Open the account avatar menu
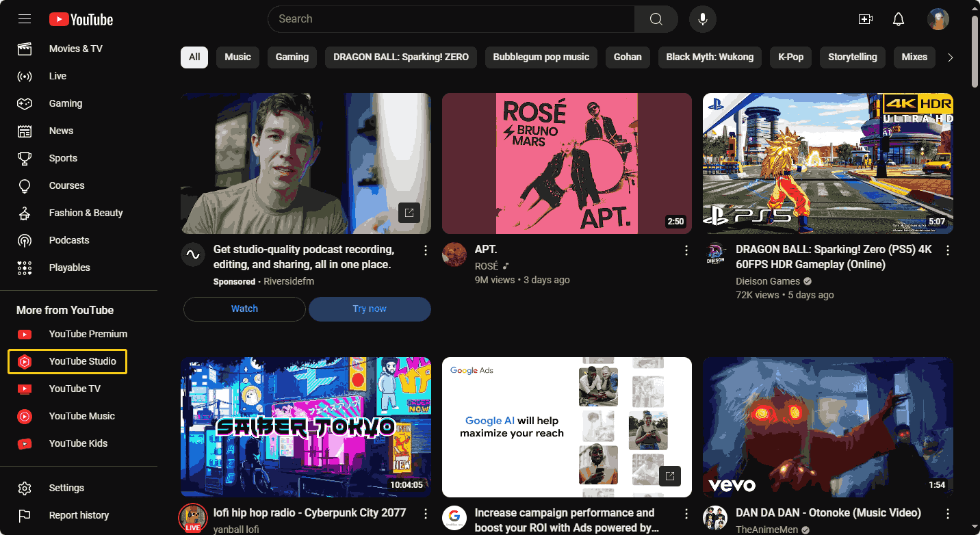 (x=938, y=19)
